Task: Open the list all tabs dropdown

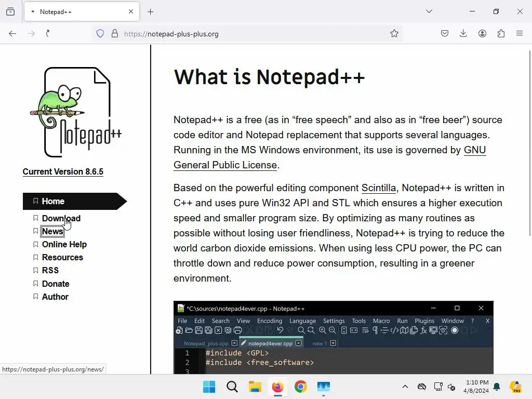Action: pyautogui.click(x=429, y=11)
